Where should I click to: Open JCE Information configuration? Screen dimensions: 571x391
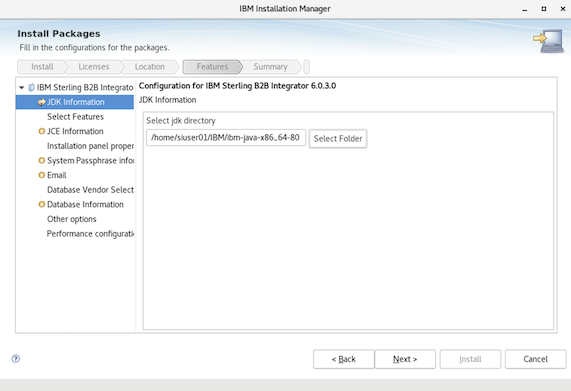coord(75,131)
